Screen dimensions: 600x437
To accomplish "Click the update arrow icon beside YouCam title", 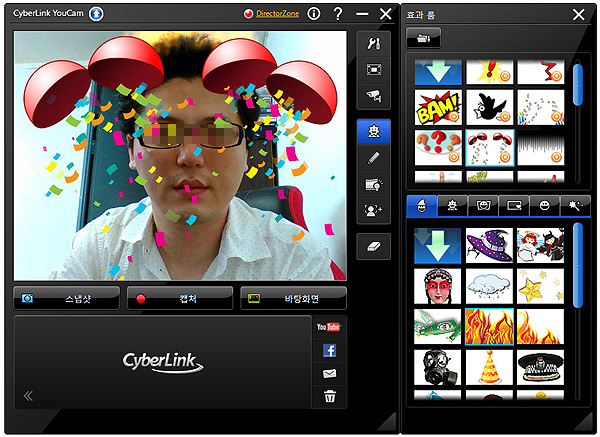I will [96, 14].
